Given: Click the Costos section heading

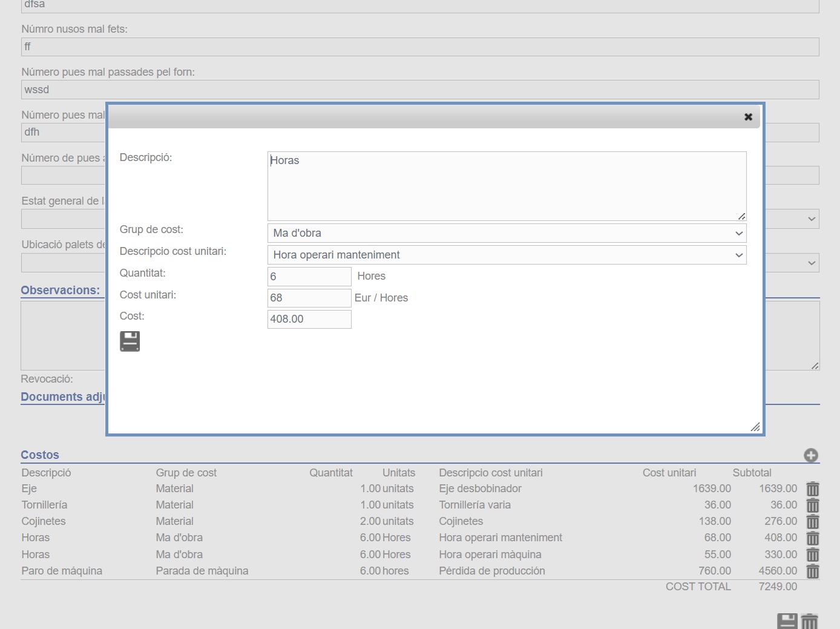Looking at the screenshot, I should (40, 455).
